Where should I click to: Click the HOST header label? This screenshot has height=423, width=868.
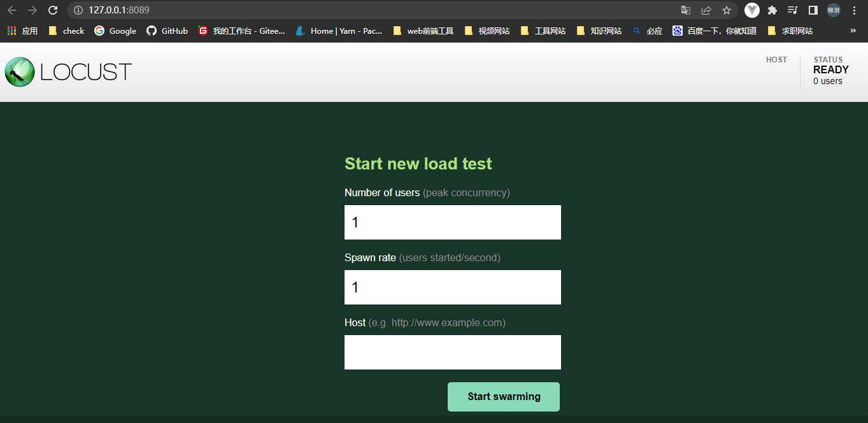point(776,60)
